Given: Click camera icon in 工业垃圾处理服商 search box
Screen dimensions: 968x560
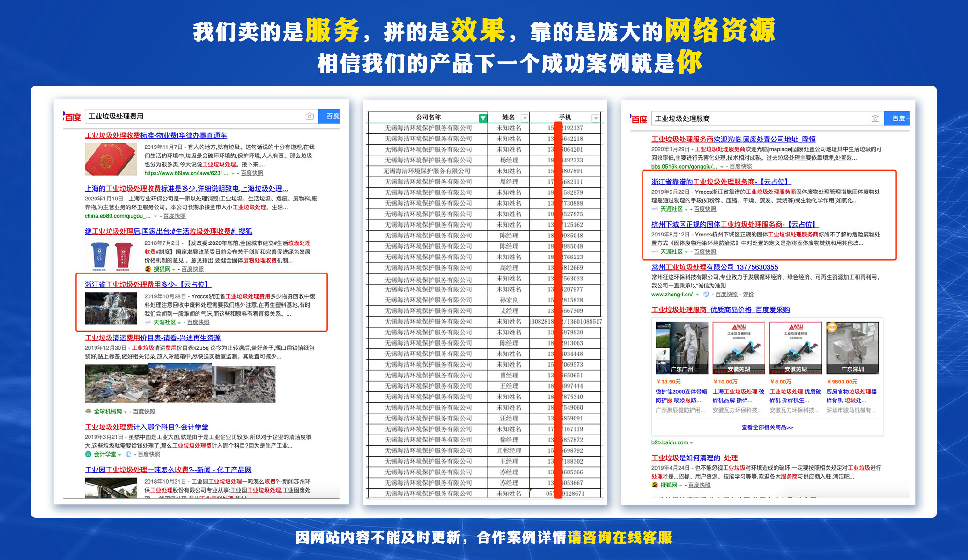Looking at the screenshot, I should coord(875,118).
